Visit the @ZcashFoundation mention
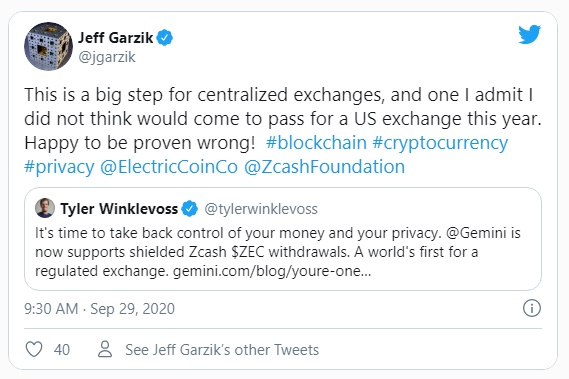Viewport: 569px width, 379px height. tap(324, 167)
